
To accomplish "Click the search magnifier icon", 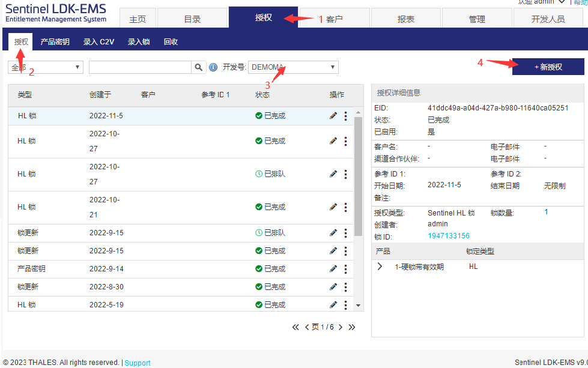I will pos(199,67).
